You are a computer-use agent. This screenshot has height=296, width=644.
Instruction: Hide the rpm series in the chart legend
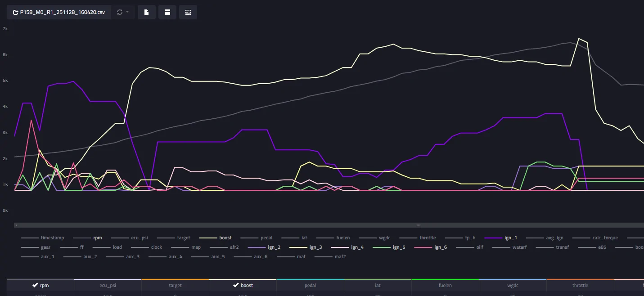tap(88, 238)
